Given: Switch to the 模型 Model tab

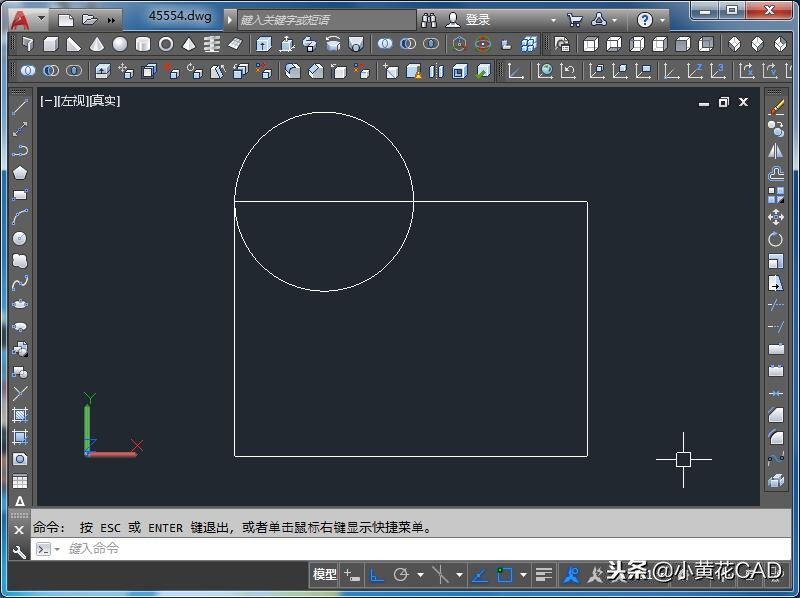Looking at the screenshot, I should [325, 575].
